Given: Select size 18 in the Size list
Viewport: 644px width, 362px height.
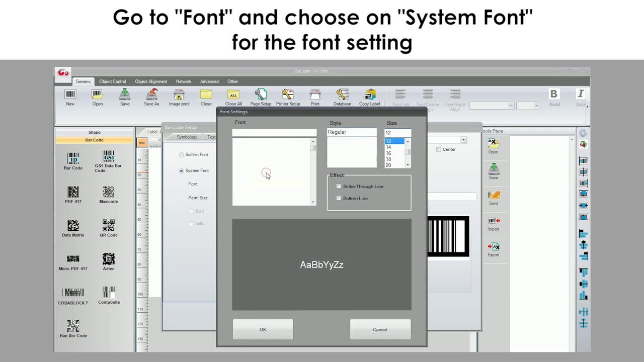Looking at the screenshot, I should [x=394, y=159].
